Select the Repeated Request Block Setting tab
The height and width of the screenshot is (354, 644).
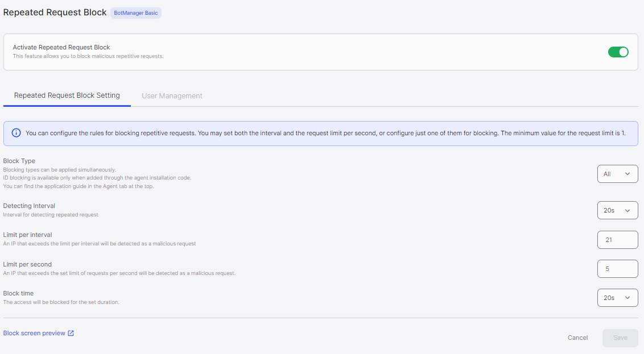click(x=67, y=95)
